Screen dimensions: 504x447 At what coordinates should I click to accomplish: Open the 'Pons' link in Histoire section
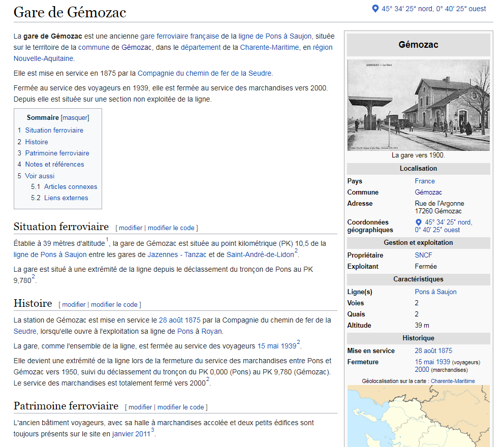click(185, 331)
